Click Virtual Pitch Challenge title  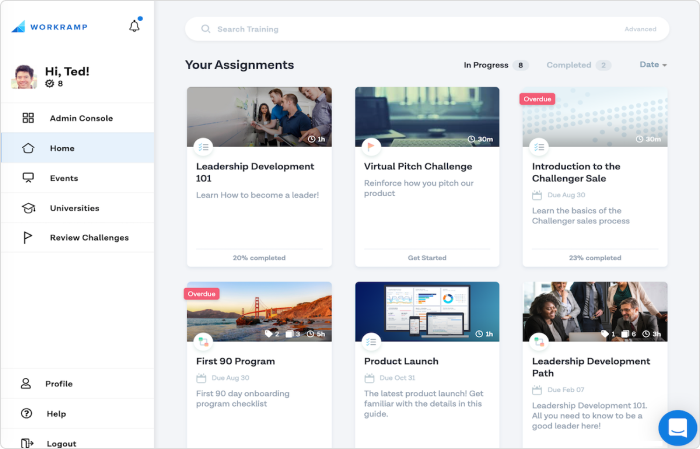(418, 166)
